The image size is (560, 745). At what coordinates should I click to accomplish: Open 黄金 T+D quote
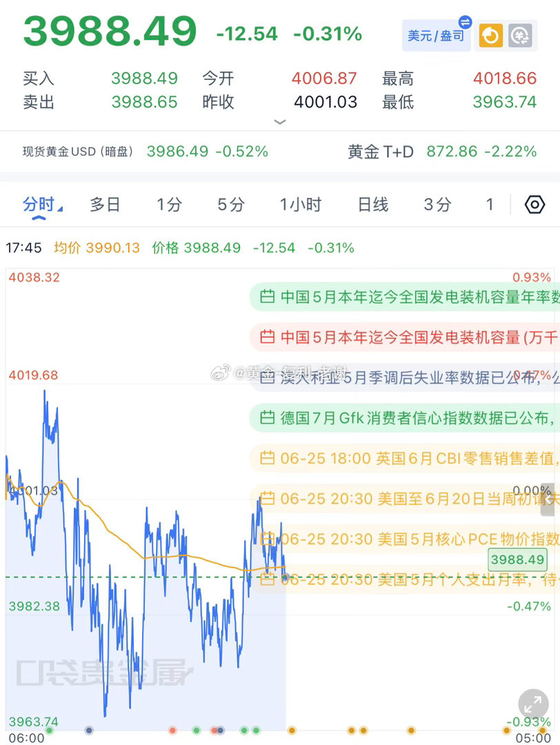(442, 152)
